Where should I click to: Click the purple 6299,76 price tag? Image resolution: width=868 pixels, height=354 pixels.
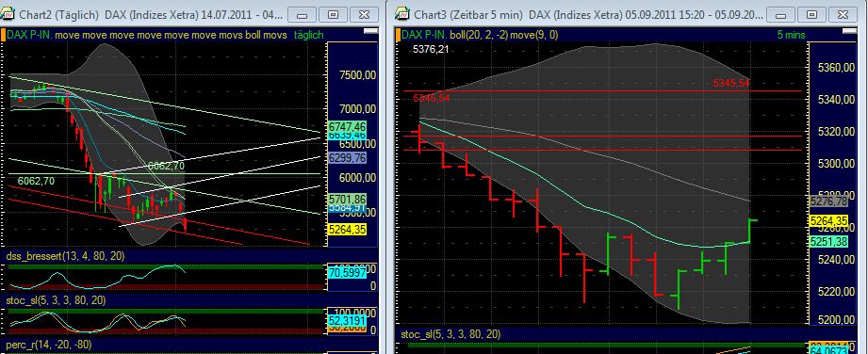tap(347, 157)
